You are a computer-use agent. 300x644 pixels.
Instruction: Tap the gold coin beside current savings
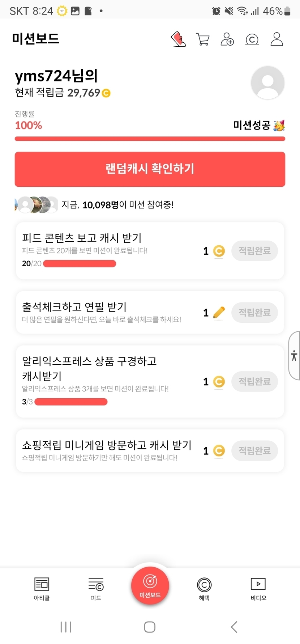[x=106, y=93]
